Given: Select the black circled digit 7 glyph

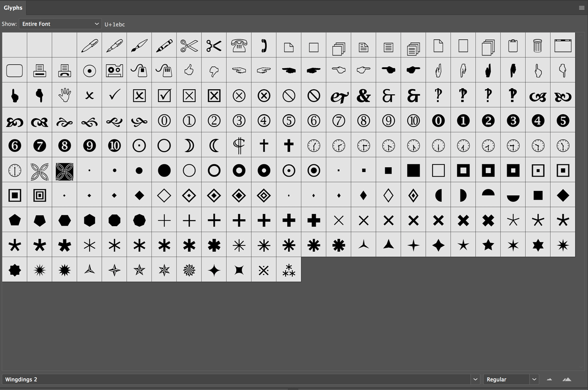Looking at the screenshot, I should click(40, 146).
